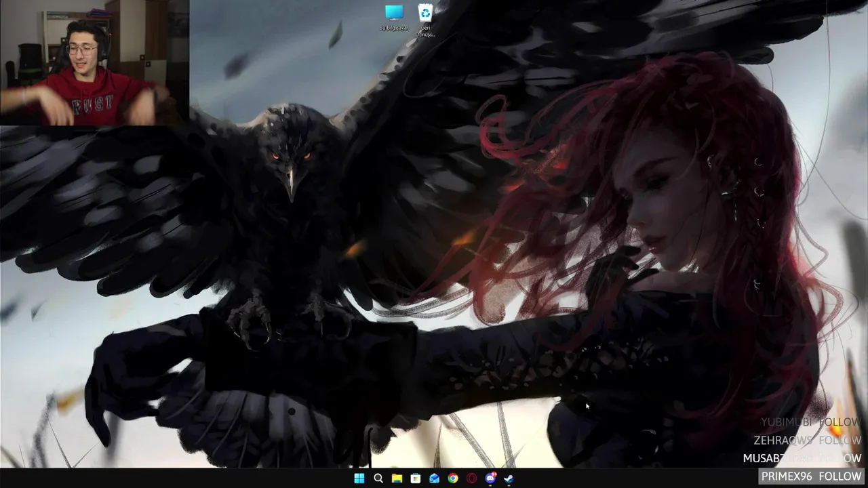The image size is (868, 488).
Task: Open Steam from the taskbar
Action: (509, 479)
